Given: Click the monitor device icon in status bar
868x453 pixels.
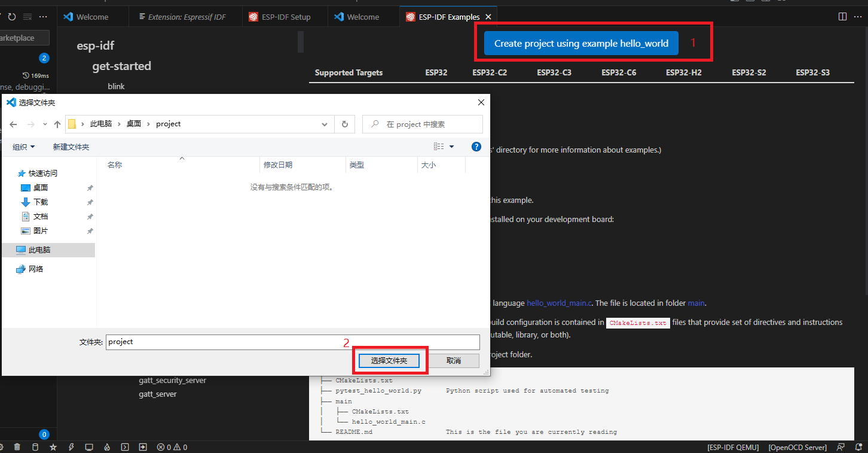Looking at the screenshot, I should (x=89, y=447).
